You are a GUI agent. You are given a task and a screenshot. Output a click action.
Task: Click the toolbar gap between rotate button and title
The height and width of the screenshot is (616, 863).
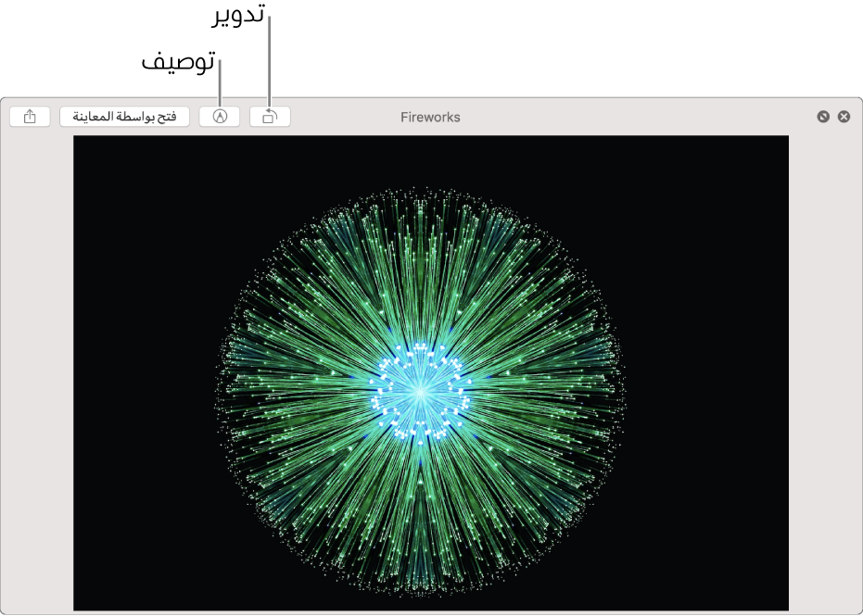pos(343,117)
